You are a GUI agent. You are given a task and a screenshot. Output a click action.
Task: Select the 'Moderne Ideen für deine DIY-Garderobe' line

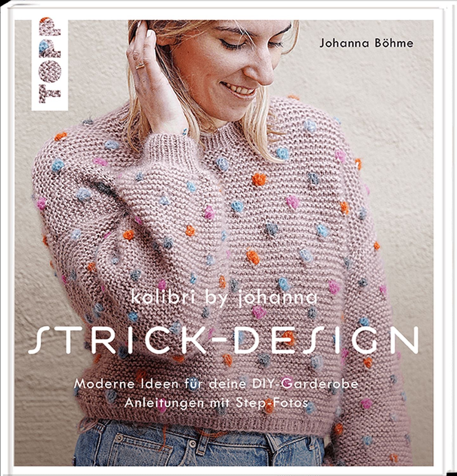(216, 384)
